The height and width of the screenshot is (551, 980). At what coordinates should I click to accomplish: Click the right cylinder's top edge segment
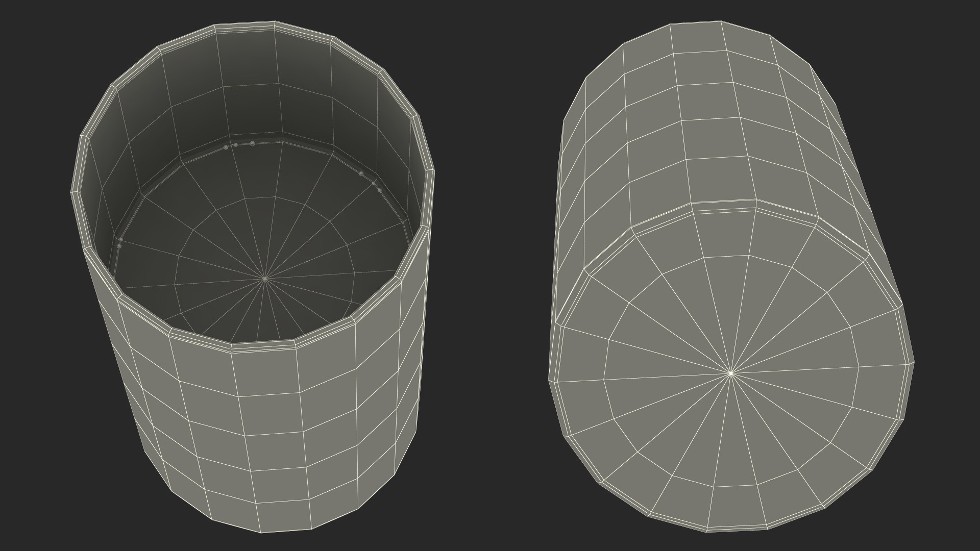[x=695, y=23]
